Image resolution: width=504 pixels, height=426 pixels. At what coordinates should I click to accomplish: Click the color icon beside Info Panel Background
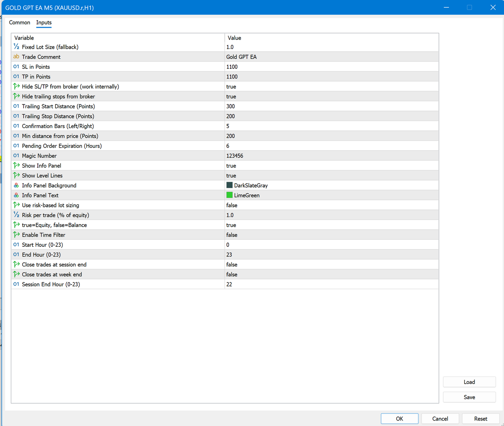pos(16,186)
